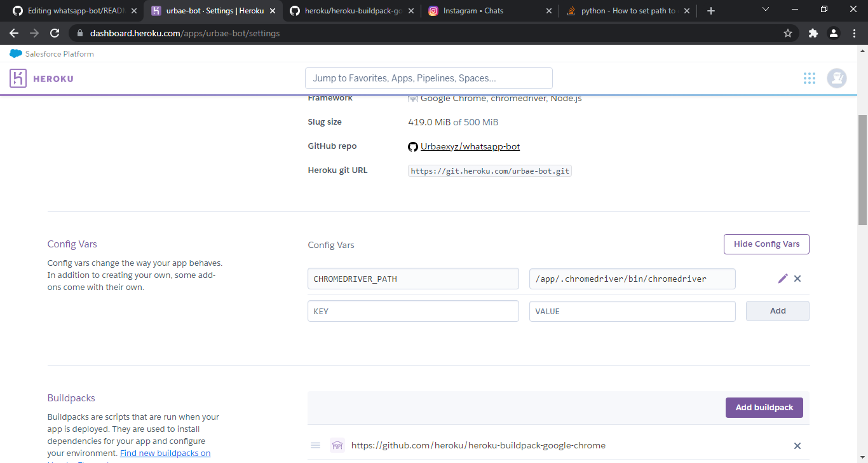Image resolution: width=868 pixels, height=463 pixels.
Task: Go back to previous page
Action: pyautogui.click(x=14, y=33)
